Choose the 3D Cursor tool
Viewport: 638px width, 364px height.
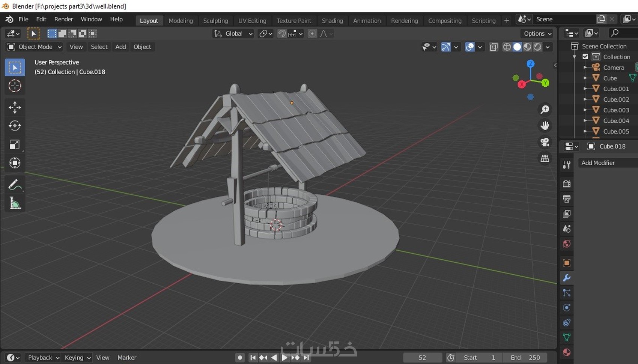click(x=15, y=86)
